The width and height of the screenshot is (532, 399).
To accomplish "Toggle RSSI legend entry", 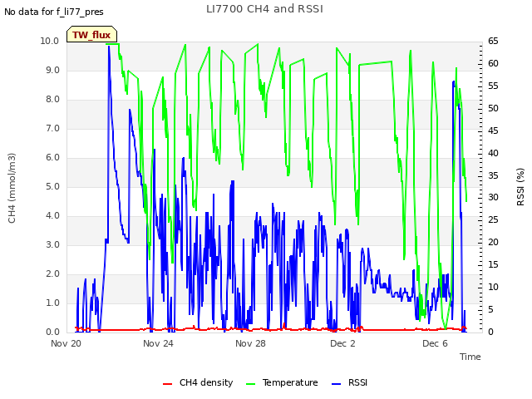I will pyautogui.click(x=349, y=382).
